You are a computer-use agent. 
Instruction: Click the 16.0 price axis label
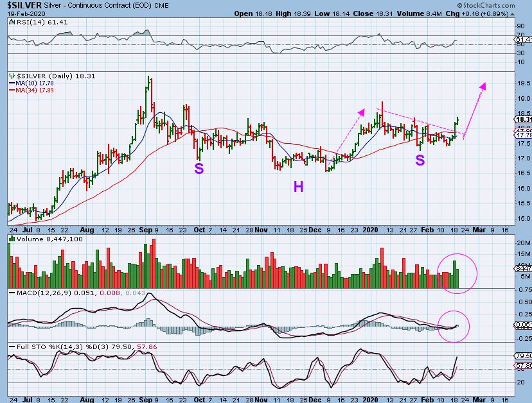(x=524, y=189)
